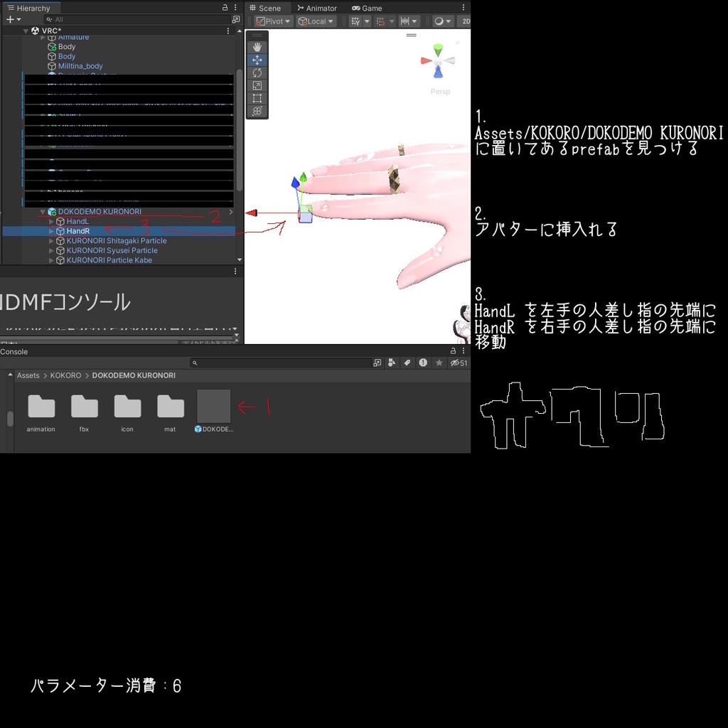The image size is (728, 728).
Task: Toggle grid visibility in Scene toolbar
Action: click(355, 21)
